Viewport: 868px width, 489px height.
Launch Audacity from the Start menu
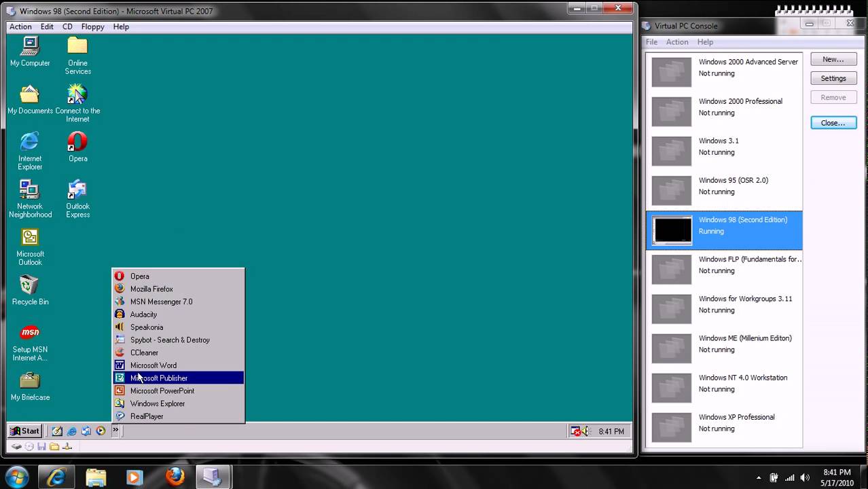coord(143,314)
